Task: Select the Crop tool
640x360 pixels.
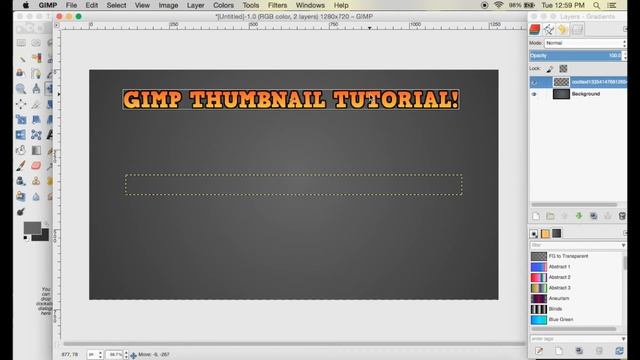Action: pyautogui.click(x=36, y=104)
